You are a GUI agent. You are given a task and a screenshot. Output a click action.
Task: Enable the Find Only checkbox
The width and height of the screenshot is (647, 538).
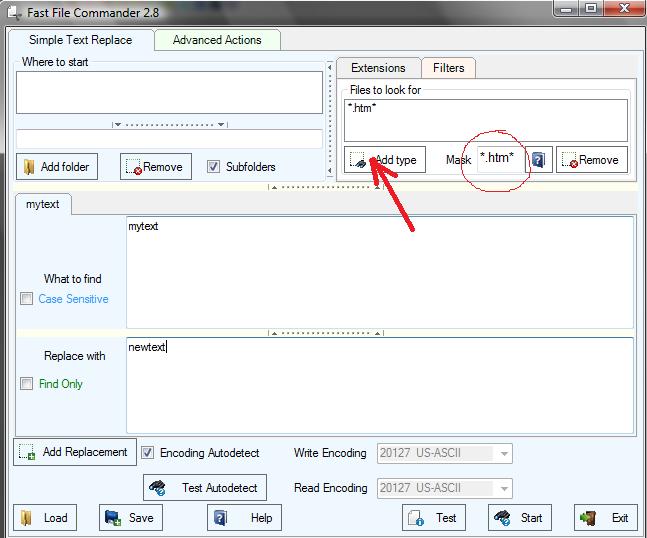(26, 384)
